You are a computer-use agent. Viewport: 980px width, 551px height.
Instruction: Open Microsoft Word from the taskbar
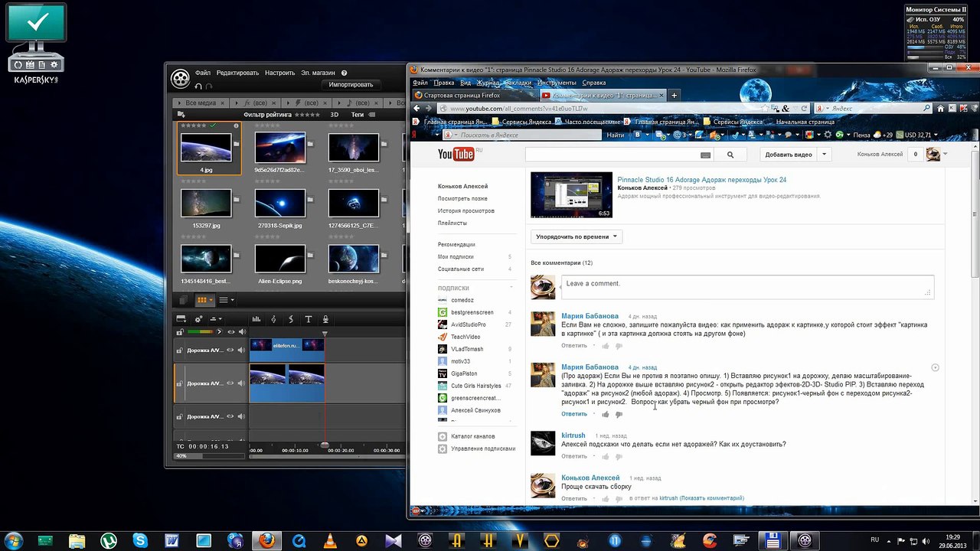[171, 540]
